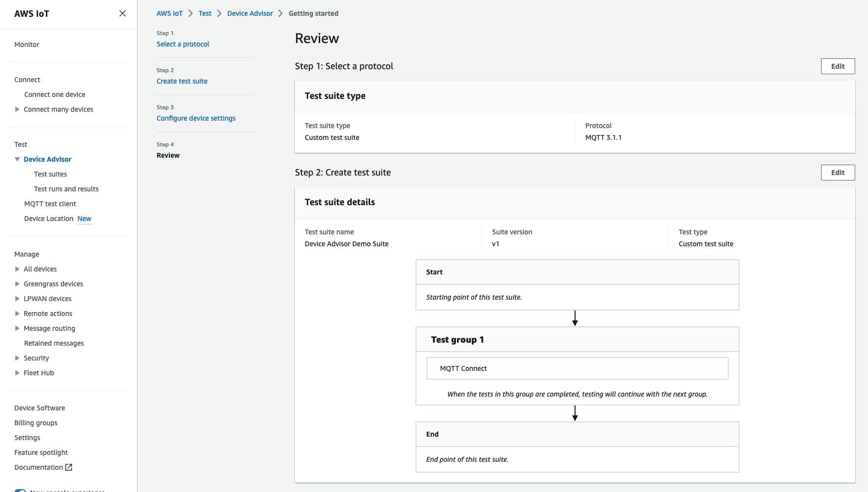
Task: Expand the Security section
Action: [x=17, y=358]
